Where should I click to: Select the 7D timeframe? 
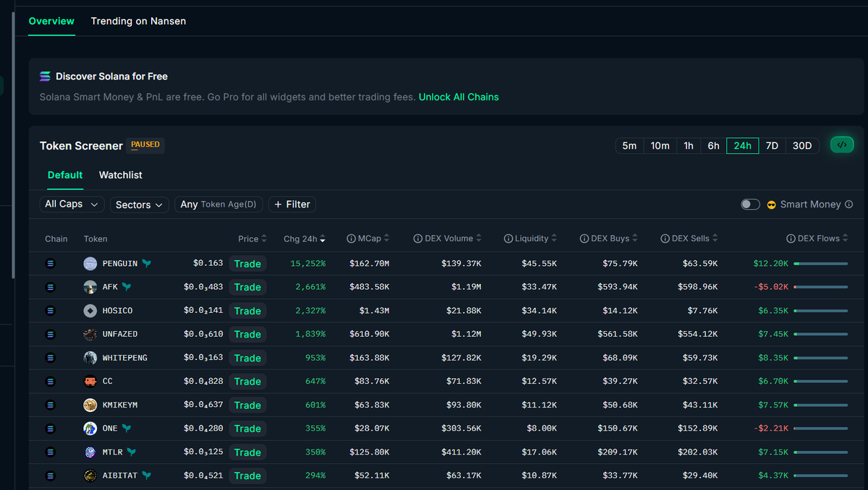coord(772,145)
